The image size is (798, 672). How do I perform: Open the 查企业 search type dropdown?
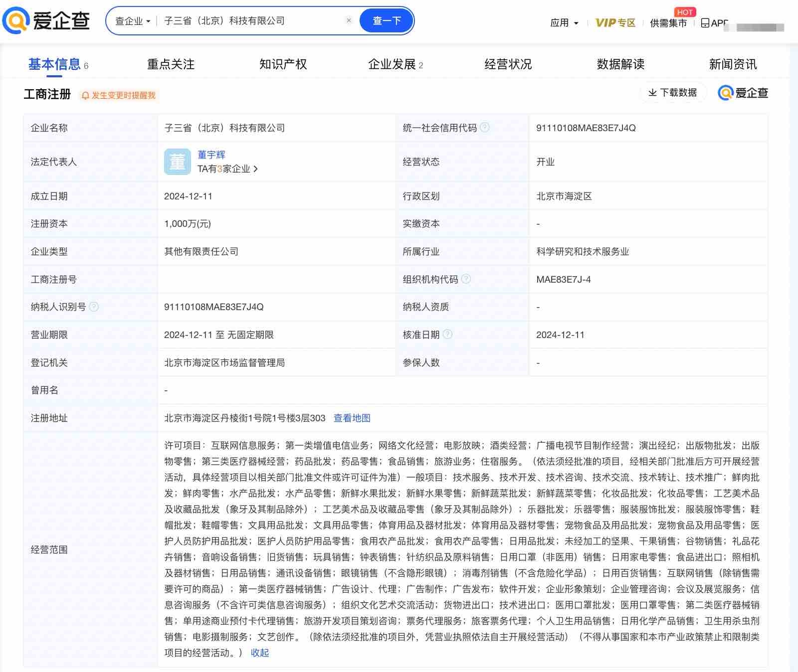[x=133, y=21]
